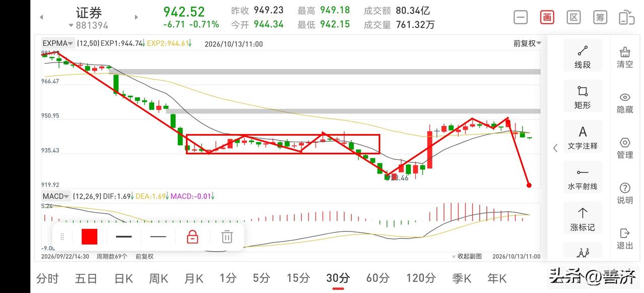The image size is (644, 293).
Task: Switch to the 月K tab
Action: click(x=194, y=278)
